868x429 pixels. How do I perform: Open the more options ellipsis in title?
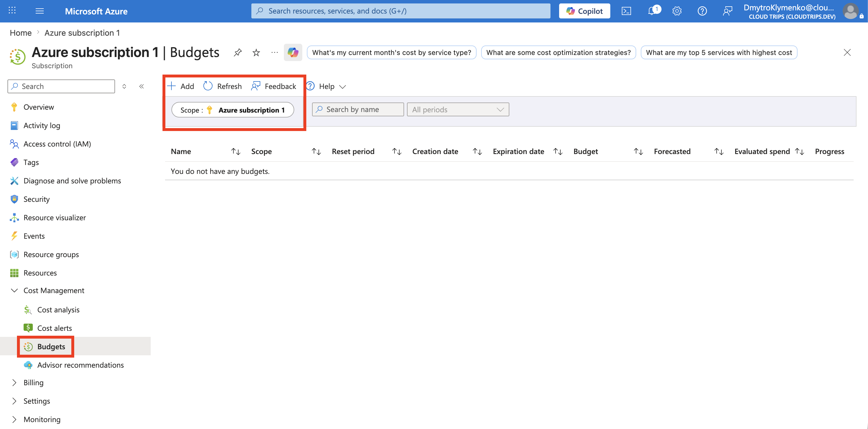click(x=275, y=52)
